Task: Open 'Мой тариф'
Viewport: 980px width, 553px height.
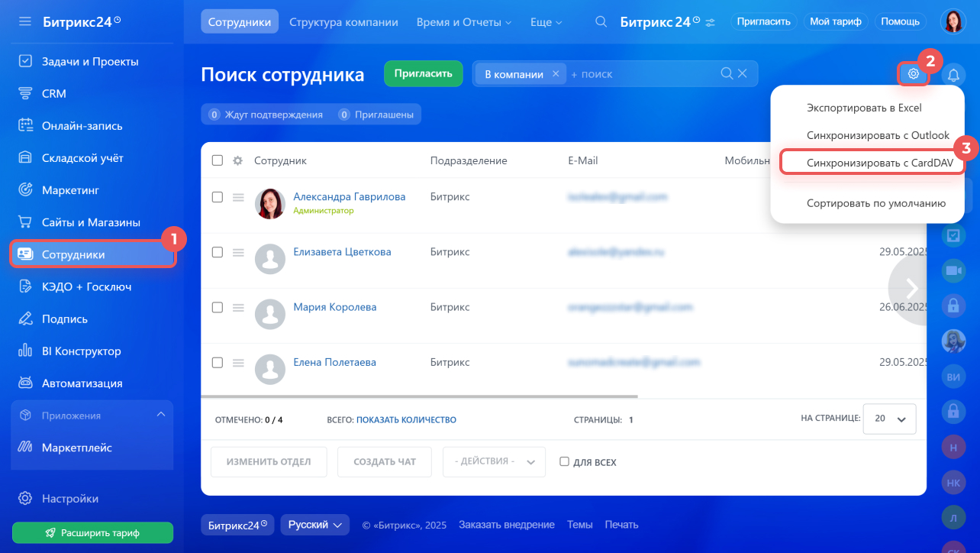Action: 836,21
